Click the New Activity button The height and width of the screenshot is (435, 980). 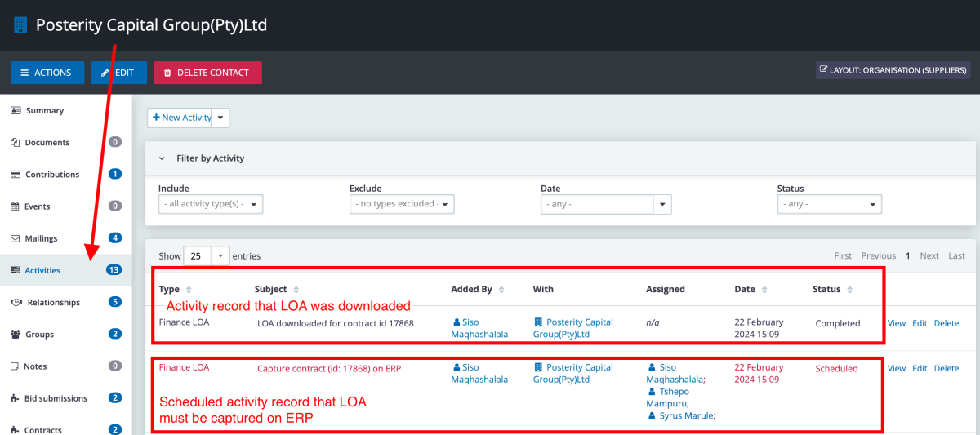coord(180,118)
